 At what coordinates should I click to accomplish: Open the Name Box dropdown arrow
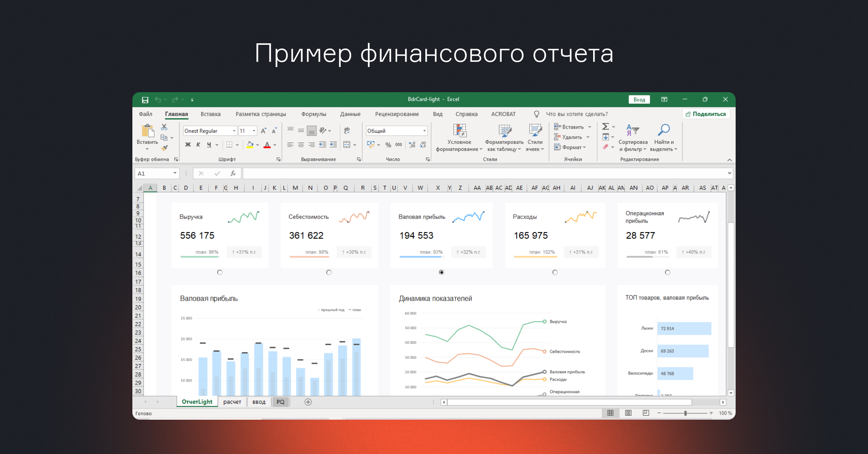[x=175, y=174]
